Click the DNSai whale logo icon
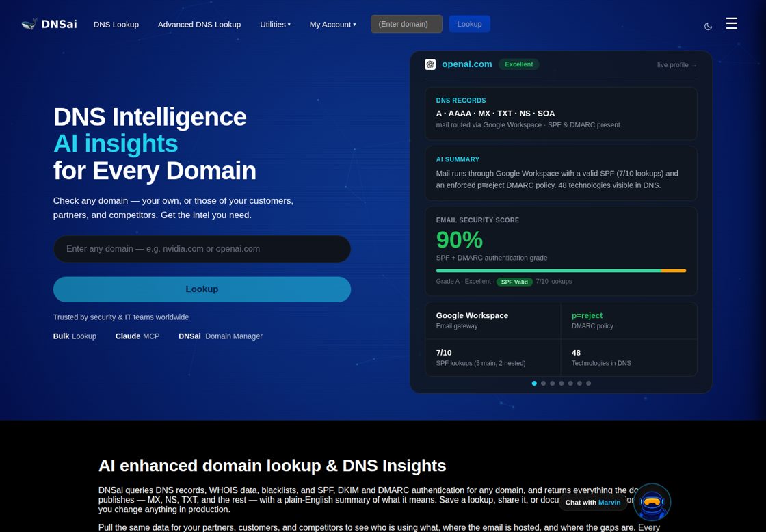This screenshot has width=766, height=532. pyautogui.click(x=29, y=24)
